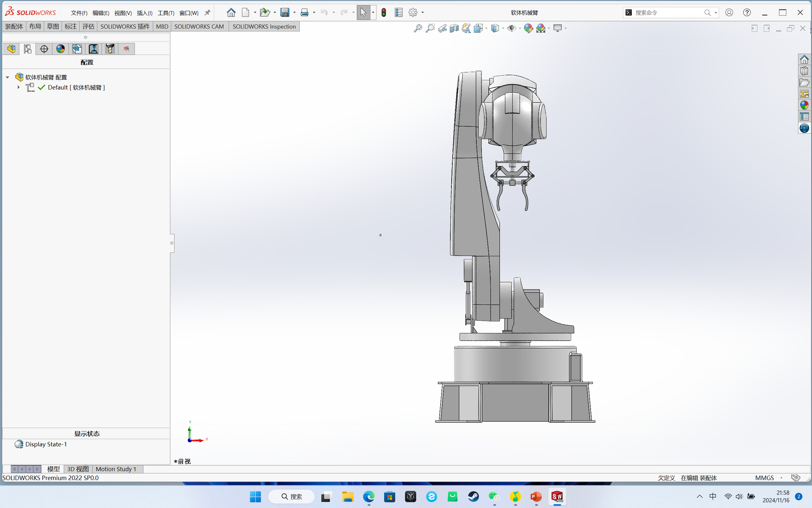Open the CAM feature tree tab
Screen dimensions: 812x508
click(x=77, y=49)
